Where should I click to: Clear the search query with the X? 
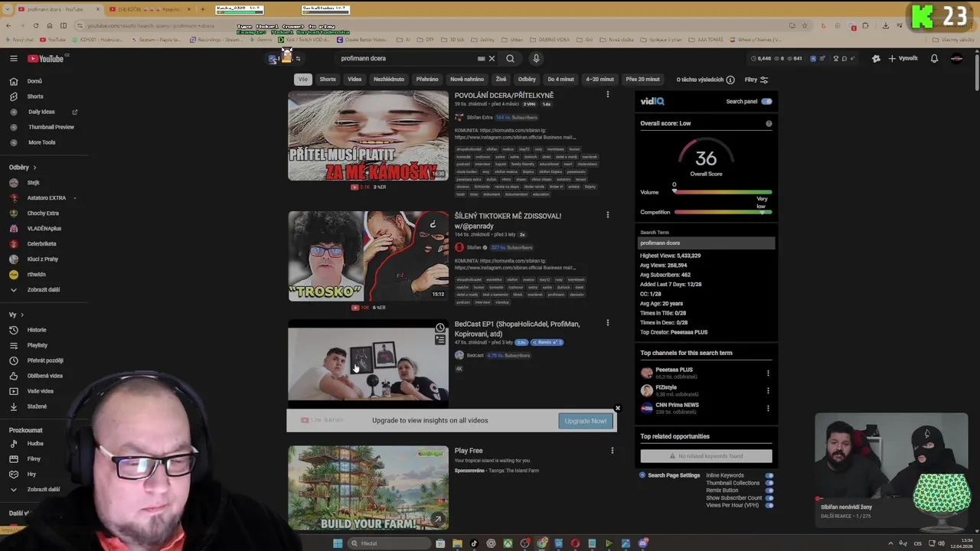pos(492,58)
